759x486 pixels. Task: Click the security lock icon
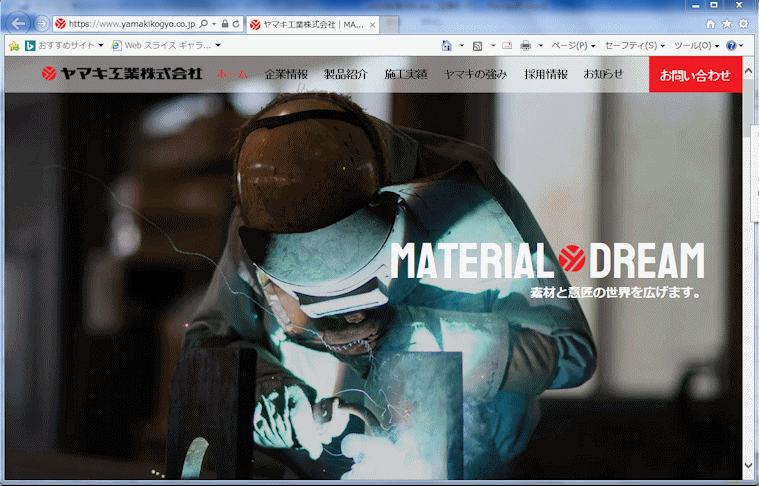[x=225, y=24]
